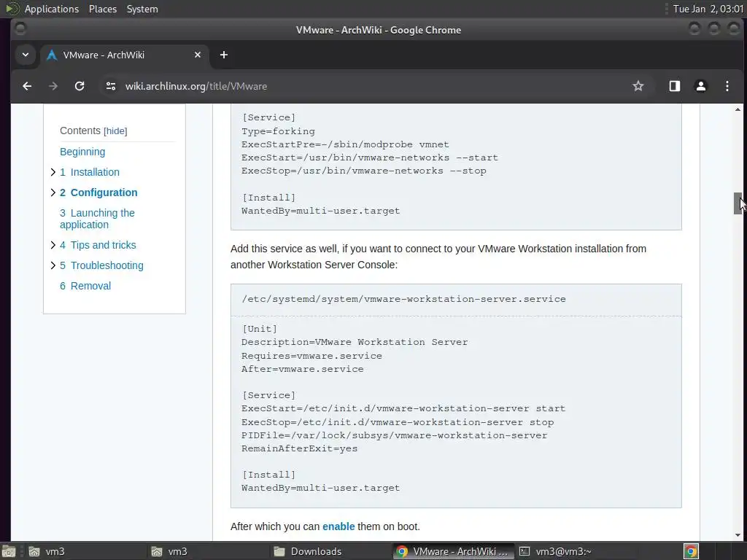This screenshot has width=747, height=560.
Task: Go to 3 Launching the application
Action: [x=97, y=219]
